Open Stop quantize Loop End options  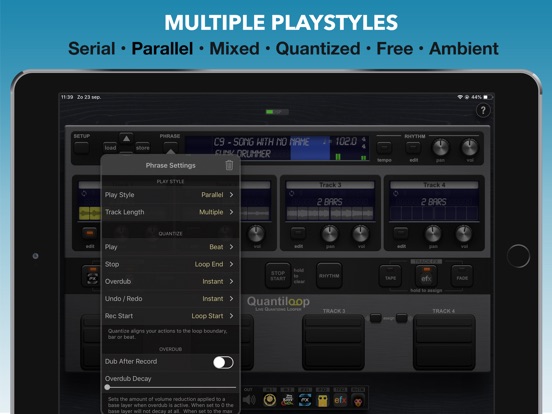(x=170, y=264)
